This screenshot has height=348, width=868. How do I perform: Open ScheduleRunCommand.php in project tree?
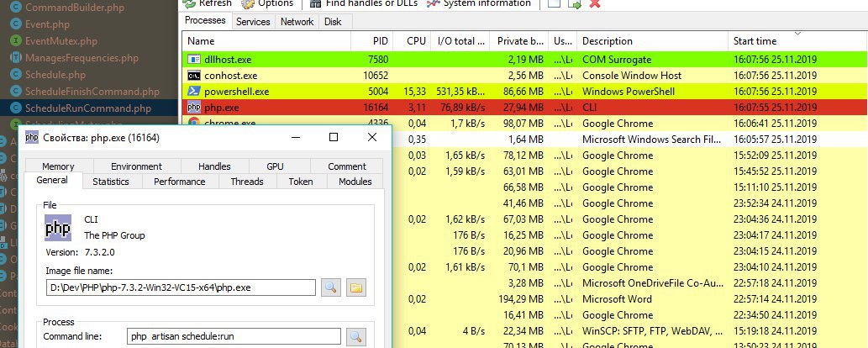coord(88,108)
